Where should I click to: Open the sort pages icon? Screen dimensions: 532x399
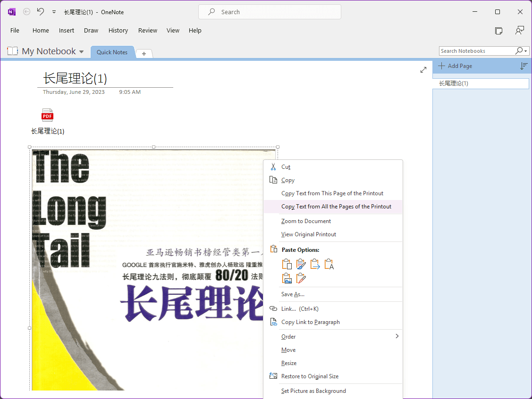point(524,66)
